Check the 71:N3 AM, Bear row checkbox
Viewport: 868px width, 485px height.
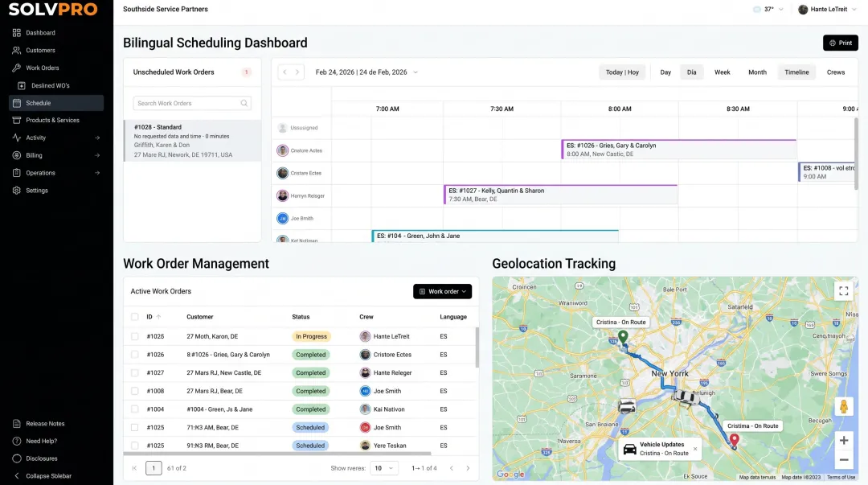[134, 427]
